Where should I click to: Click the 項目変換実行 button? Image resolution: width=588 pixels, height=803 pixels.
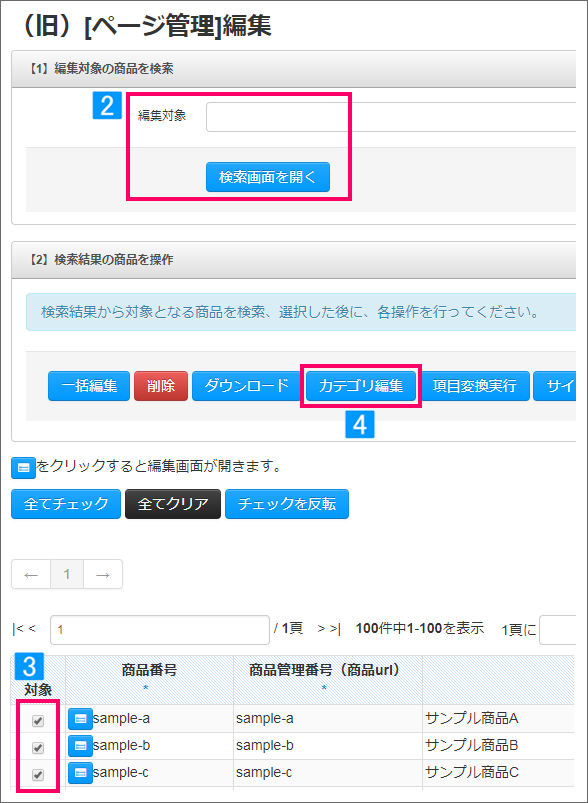474,386
